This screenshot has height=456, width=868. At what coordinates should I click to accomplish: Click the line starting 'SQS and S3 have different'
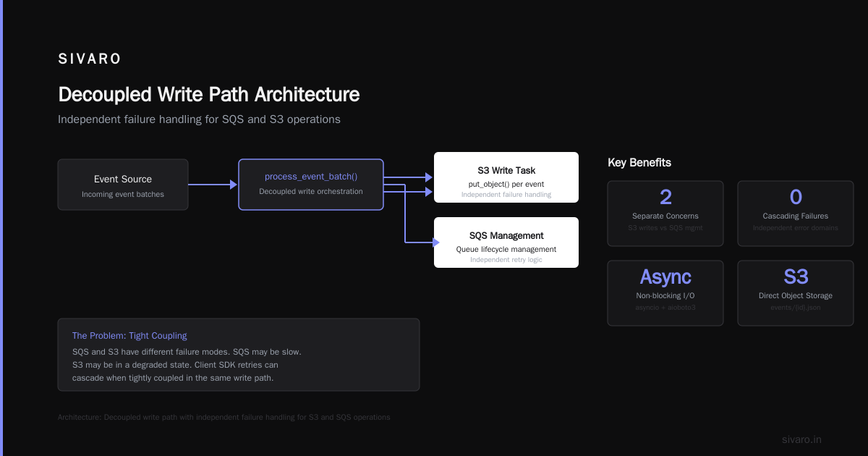[187, 352]
